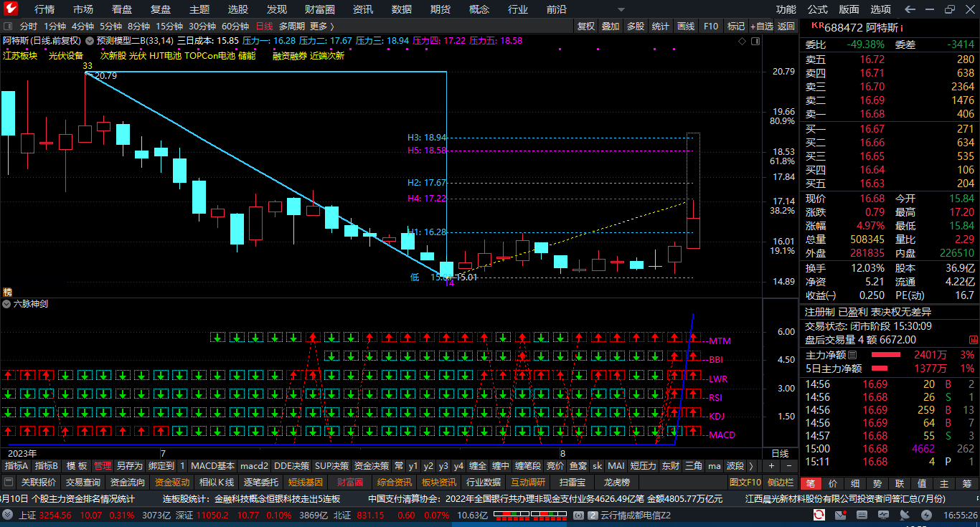
Task: Click the restore pane icon top-right of chart
Action: [755, 42]
